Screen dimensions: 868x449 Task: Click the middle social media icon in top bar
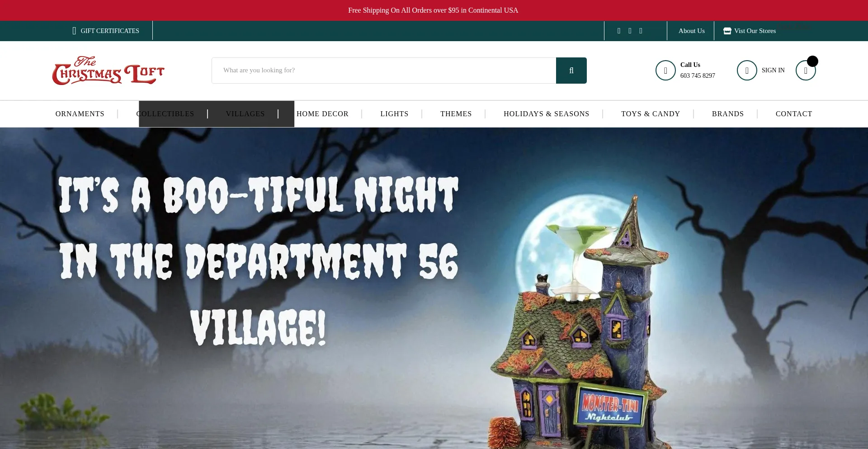click(630, 31)
